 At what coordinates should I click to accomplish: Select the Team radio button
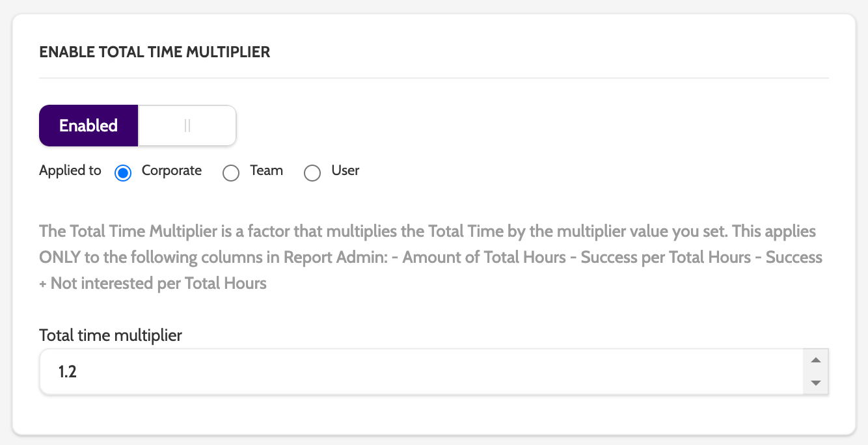(x=231, y=173)
